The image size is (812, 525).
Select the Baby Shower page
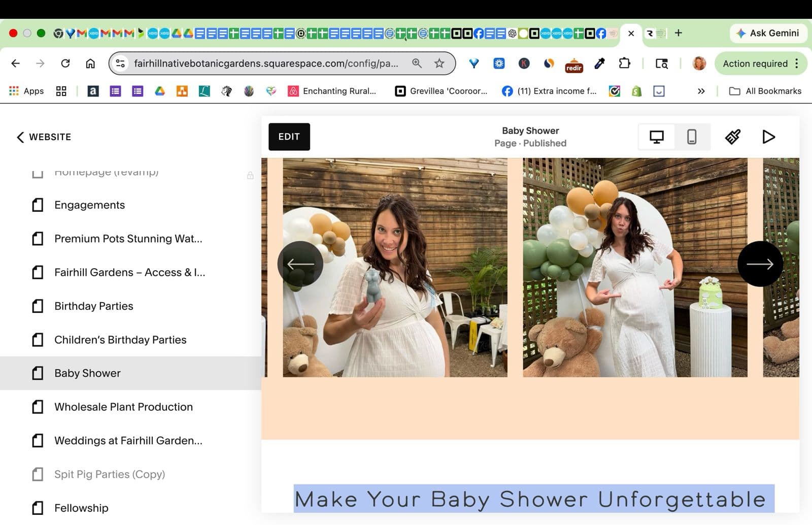coord(130,373)
